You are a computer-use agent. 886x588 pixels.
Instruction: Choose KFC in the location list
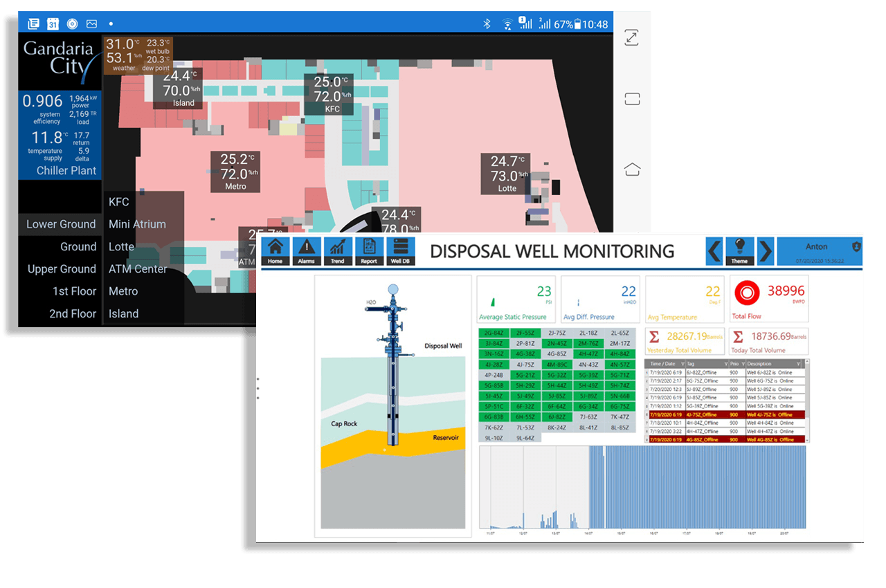118,202
